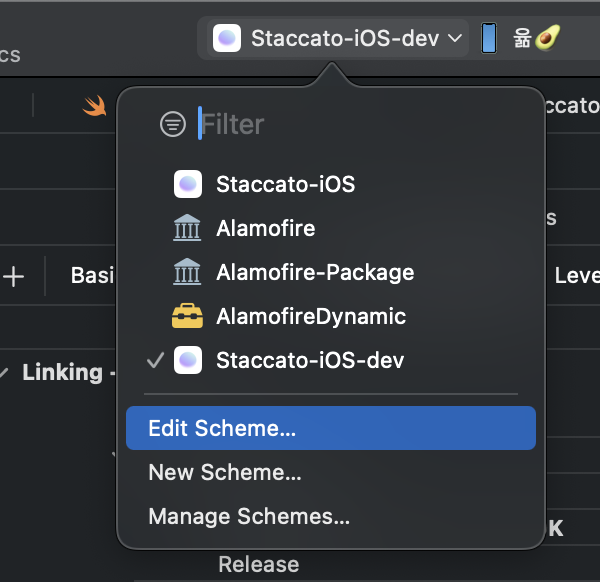Click the Alamofire library building icon

point(187,228)
